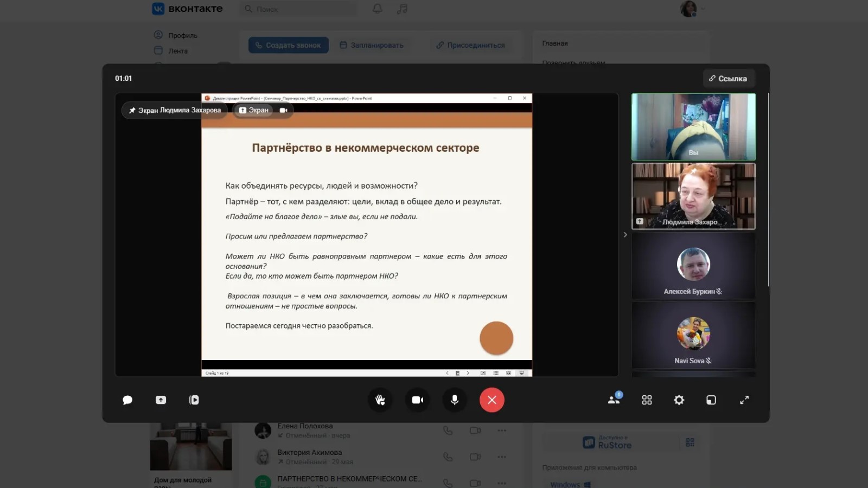Open slide menu icon between the slide arrows
This screenshot has height=488, width=868.
tap(457, 373)
